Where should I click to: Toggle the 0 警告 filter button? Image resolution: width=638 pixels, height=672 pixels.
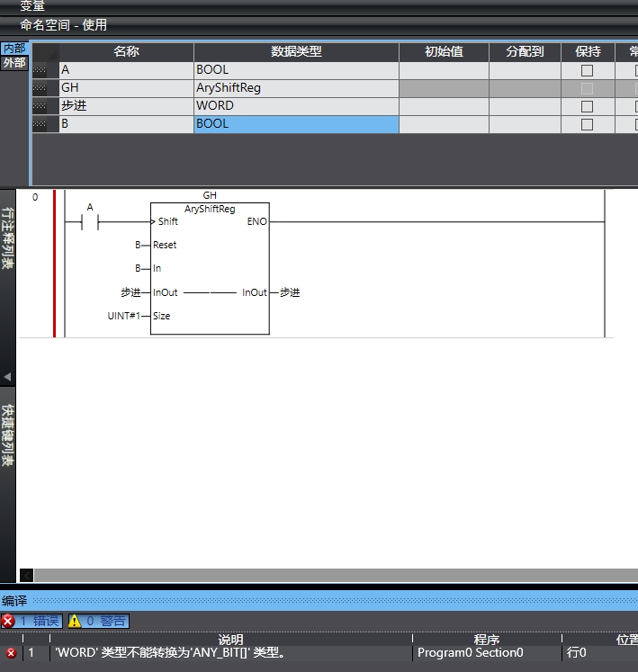point(98,621)
